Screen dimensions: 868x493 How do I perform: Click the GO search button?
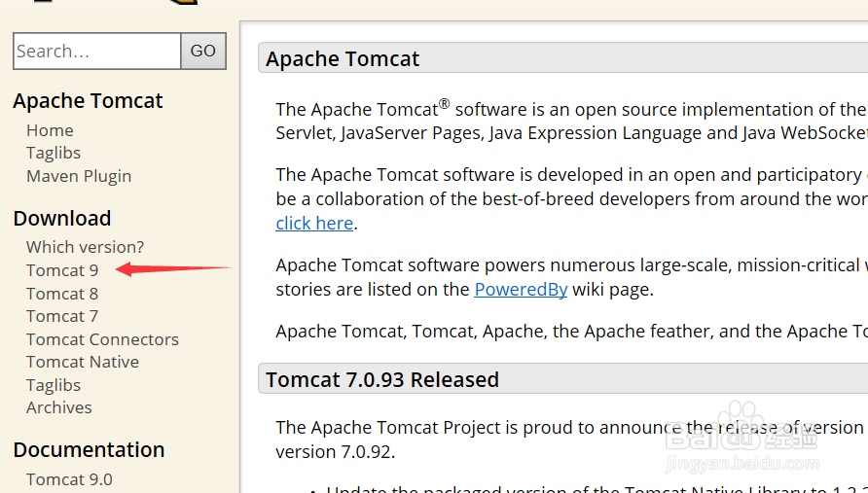(203, 51)
